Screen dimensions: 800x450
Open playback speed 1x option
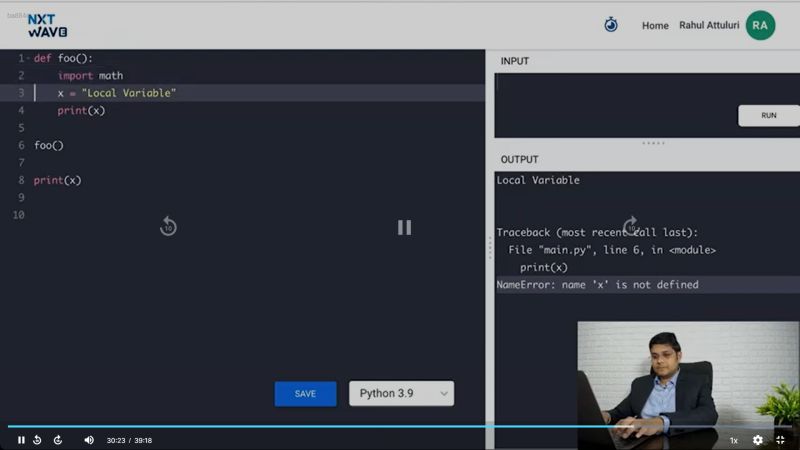pos(733,440)
